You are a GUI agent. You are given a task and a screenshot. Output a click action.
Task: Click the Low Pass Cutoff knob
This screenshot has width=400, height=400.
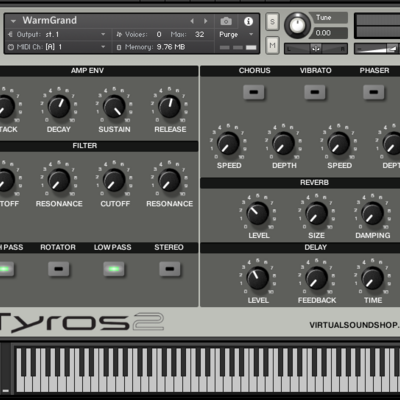(114, 180)
